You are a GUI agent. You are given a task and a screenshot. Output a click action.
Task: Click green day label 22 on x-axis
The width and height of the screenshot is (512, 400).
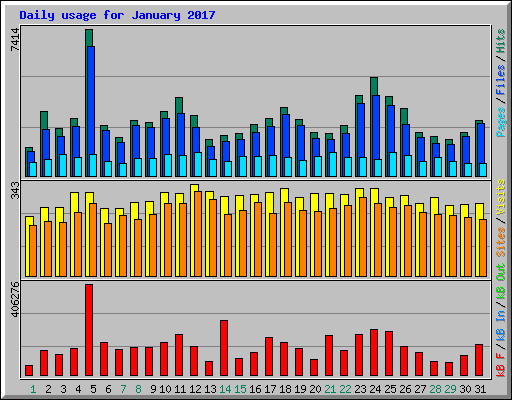coord(345,389)
